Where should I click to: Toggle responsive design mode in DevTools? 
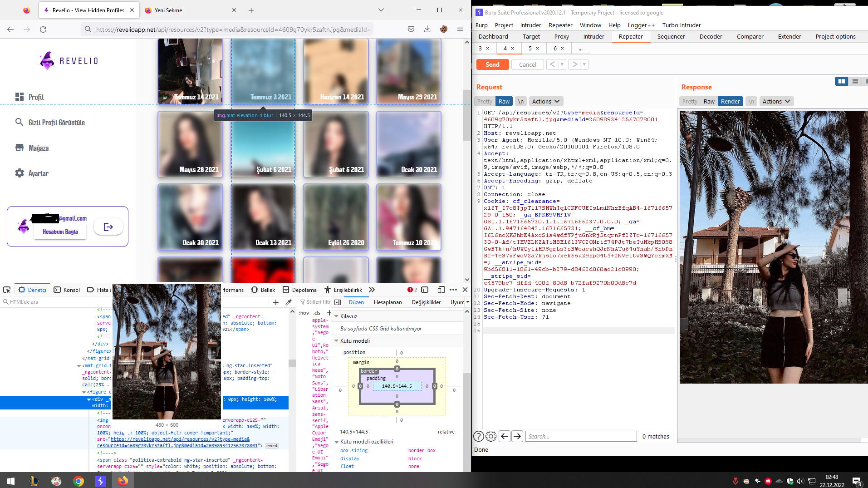pos(441,290)
